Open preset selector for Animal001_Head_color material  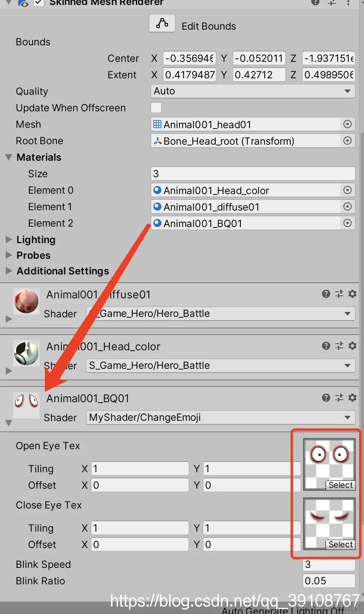point(339,346)
